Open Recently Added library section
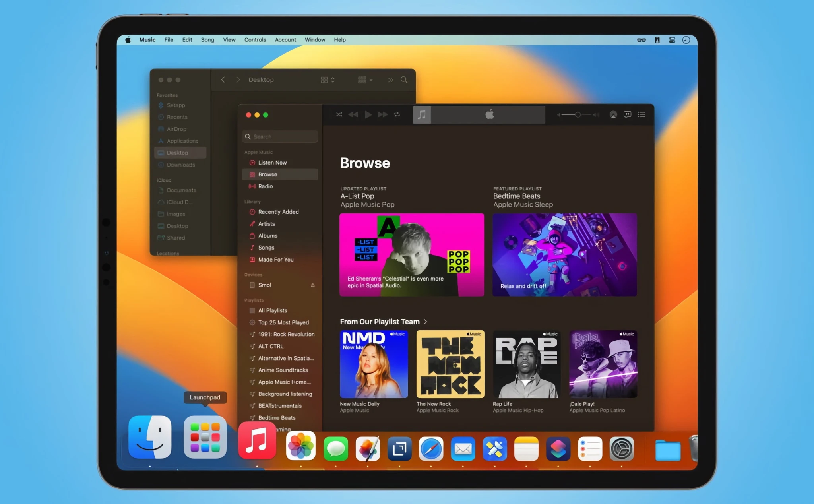This screenshot has height=504, width=814. coord(280,212)
